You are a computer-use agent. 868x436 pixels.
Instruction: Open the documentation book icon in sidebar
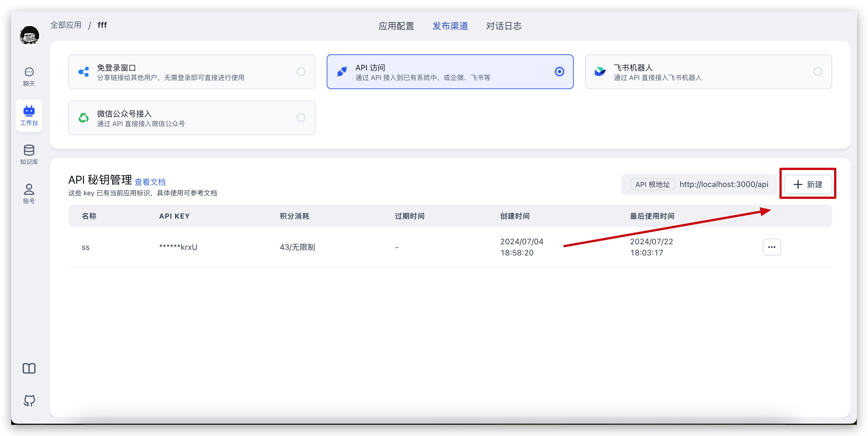pyautogui.click(x=29, y=368)
